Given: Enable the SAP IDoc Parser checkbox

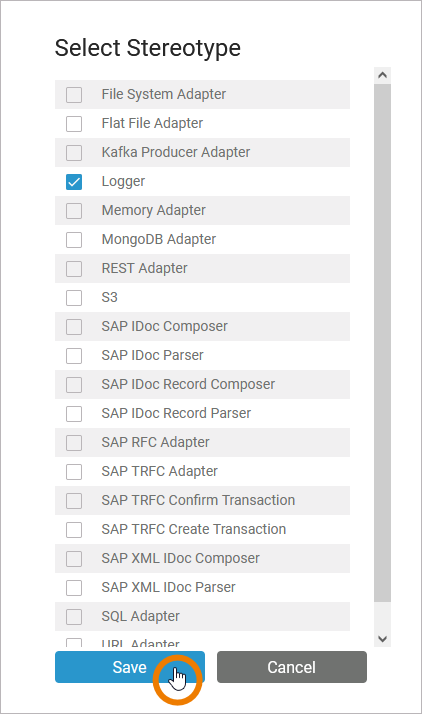Looking at the screenshot, I should tap(74, 356).
